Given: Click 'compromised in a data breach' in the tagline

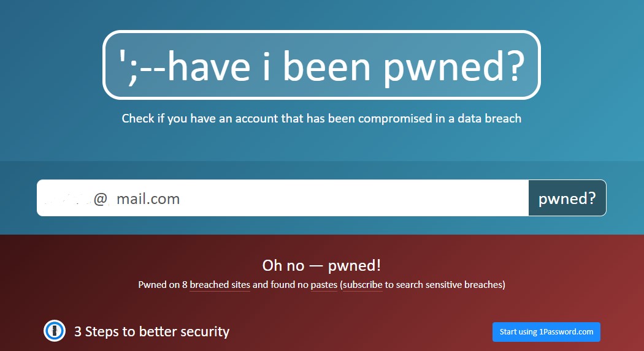Looking at the screenshot, I should [440, 118].
